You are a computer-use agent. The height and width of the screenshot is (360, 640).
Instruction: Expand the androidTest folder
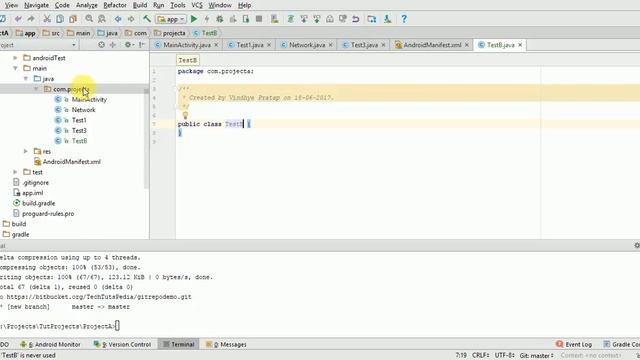point(15,58)
